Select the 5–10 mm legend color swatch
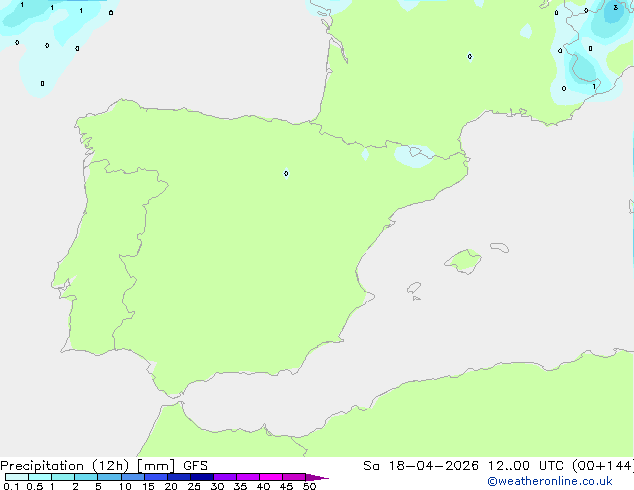The width and height of the screenshot is (634, 490). coord(109,477)
